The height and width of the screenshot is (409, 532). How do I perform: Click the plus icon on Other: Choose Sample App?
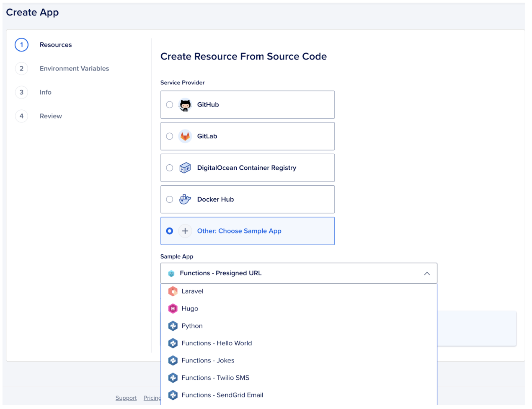[185, 231]
